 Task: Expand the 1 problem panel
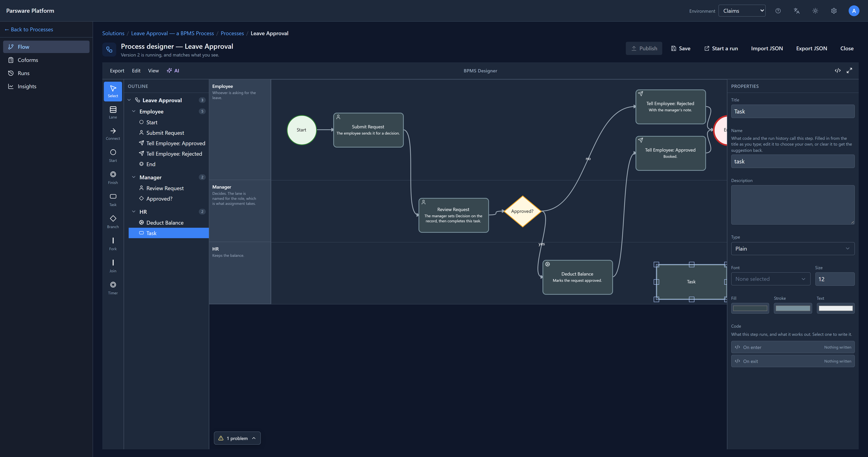pyautogui.click(x=237, y=438)
